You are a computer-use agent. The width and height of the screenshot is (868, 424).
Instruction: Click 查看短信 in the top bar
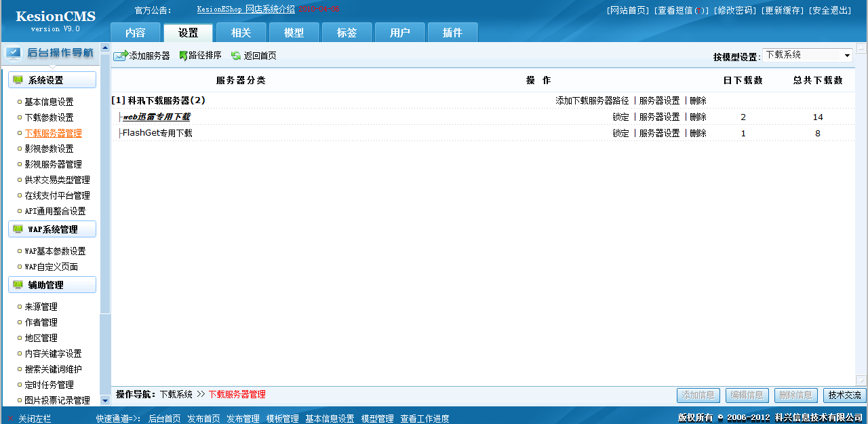click(x=681, y=10)
